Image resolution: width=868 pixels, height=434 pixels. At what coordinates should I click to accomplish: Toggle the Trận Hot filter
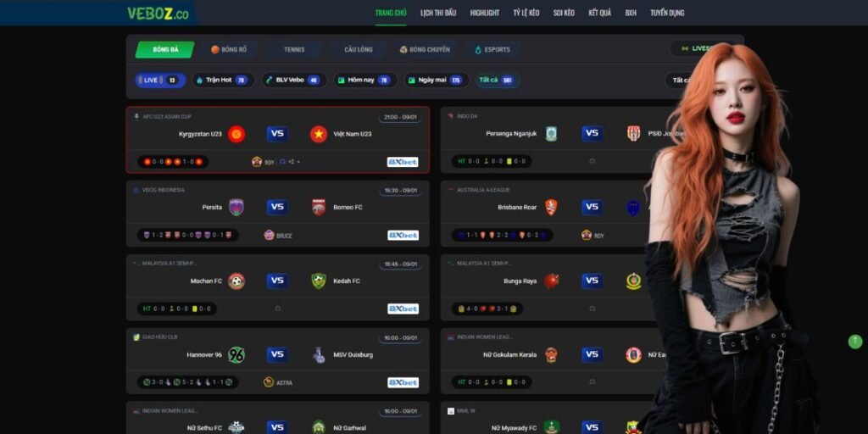(x=224, y=81)
